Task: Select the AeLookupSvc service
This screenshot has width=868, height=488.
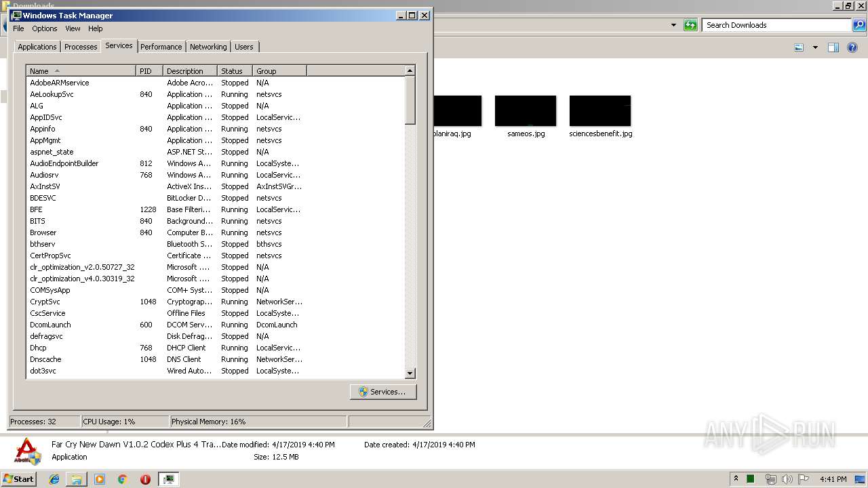Action: [x=216, y=94]
